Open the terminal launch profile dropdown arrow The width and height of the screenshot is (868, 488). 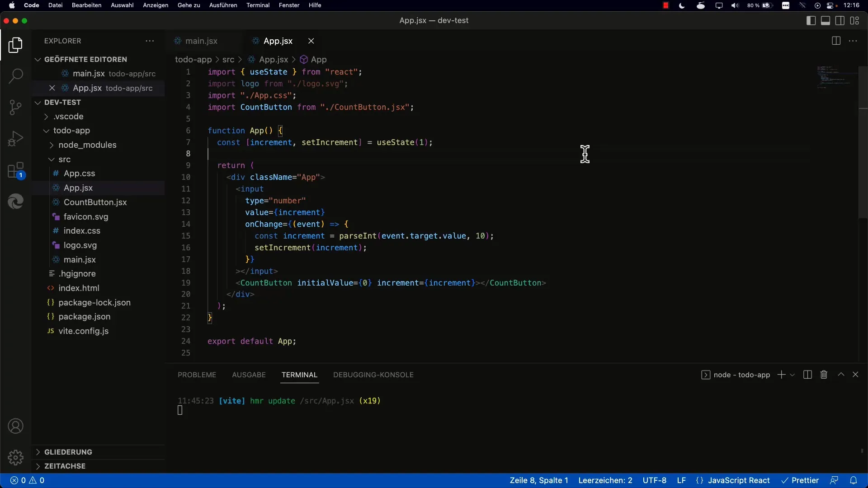[792, 375]
